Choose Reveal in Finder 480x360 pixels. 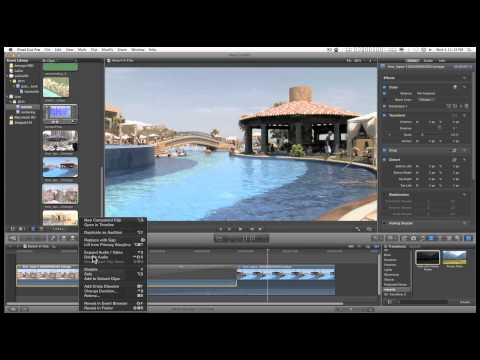pyautogui.click(x=113, y=308)
